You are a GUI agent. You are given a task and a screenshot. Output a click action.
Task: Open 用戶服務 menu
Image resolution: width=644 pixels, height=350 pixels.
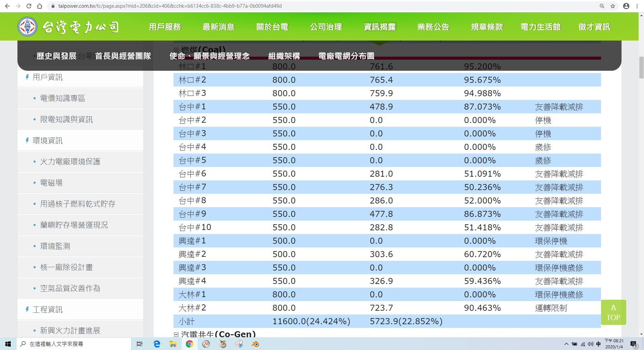coord(165,27)
